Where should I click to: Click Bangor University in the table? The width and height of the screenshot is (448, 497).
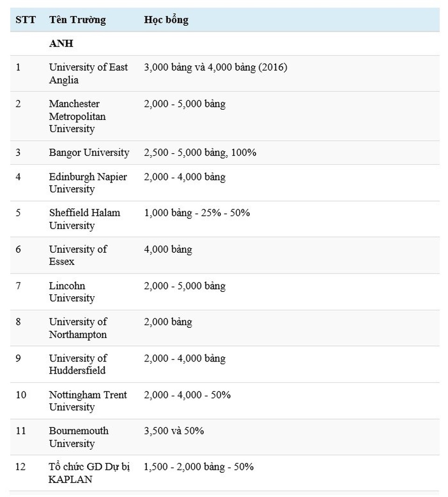pos(89,153)
